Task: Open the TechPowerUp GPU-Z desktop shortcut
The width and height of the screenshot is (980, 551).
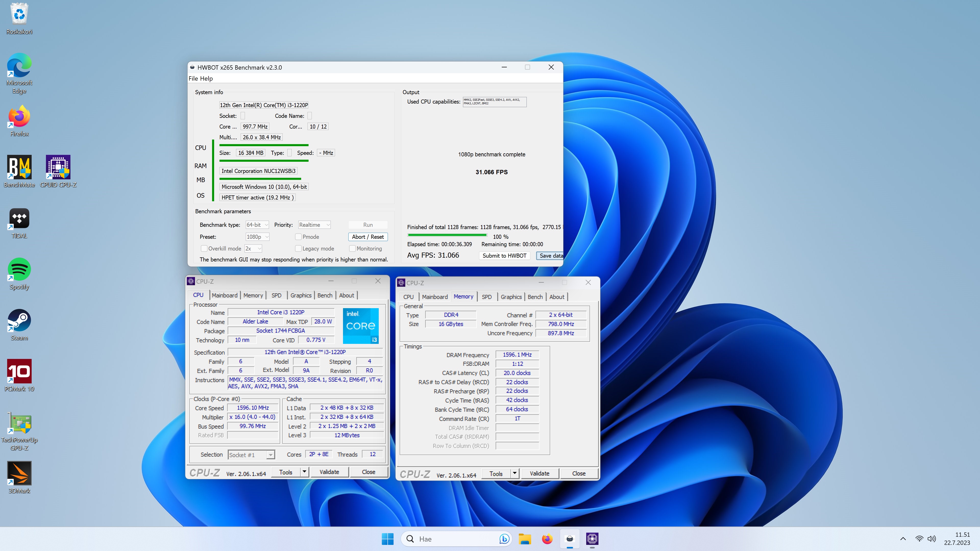Action: click(19, 432)
